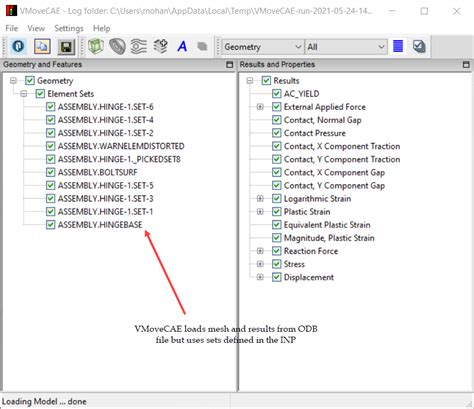Click the Geometry and Features panel title
This screenshot has width=474, height=409.
43,64
